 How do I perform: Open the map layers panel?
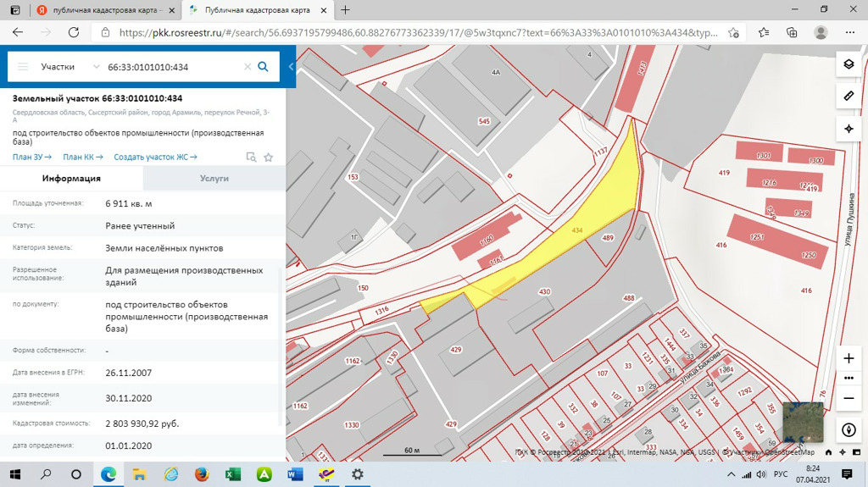tap(849, 64)
